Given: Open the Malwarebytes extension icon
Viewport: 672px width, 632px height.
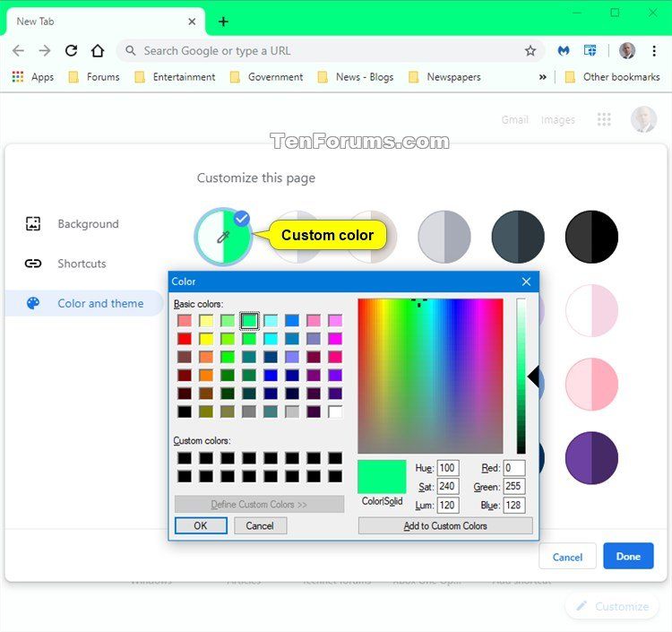Looking at the screenshot, I should pos(564,50).
